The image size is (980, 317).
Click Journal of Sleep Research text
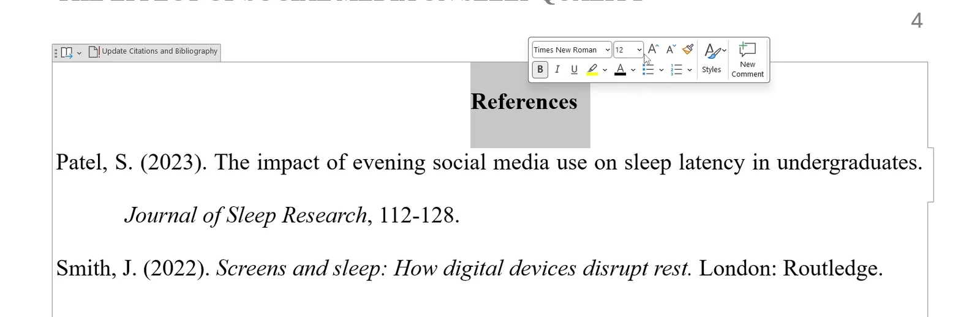[x=246, y=215]
